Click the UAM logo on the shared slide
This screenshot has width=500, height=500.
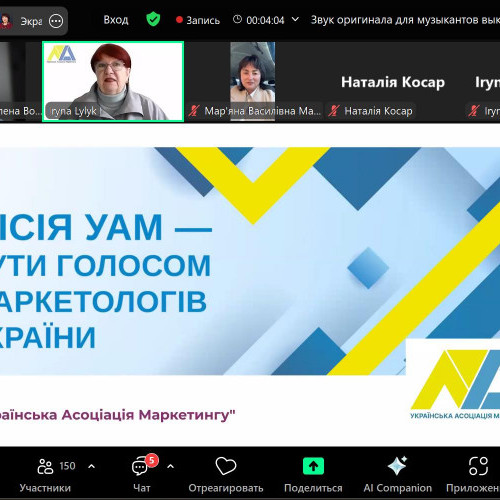pos(455,383)
